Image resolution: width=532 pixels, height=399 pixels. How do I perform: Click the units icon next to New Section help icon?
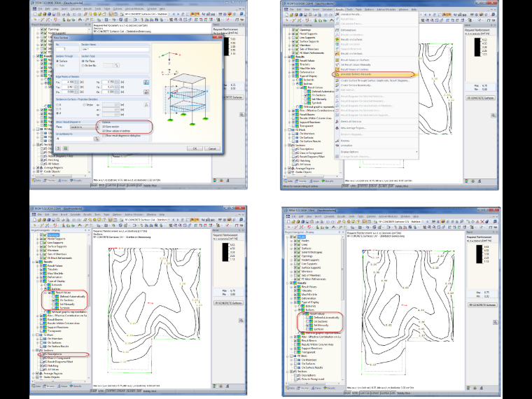(x=66, y=148)
